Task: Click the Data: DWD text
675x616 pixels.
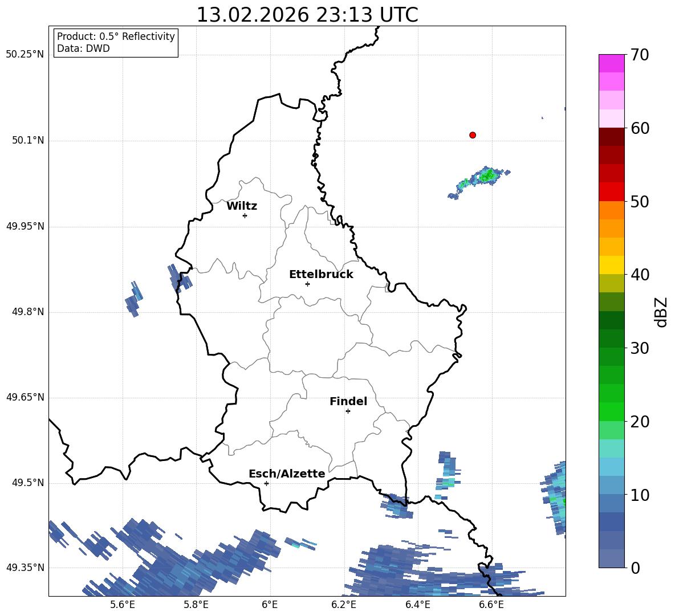Action: [x=83, y=48]
